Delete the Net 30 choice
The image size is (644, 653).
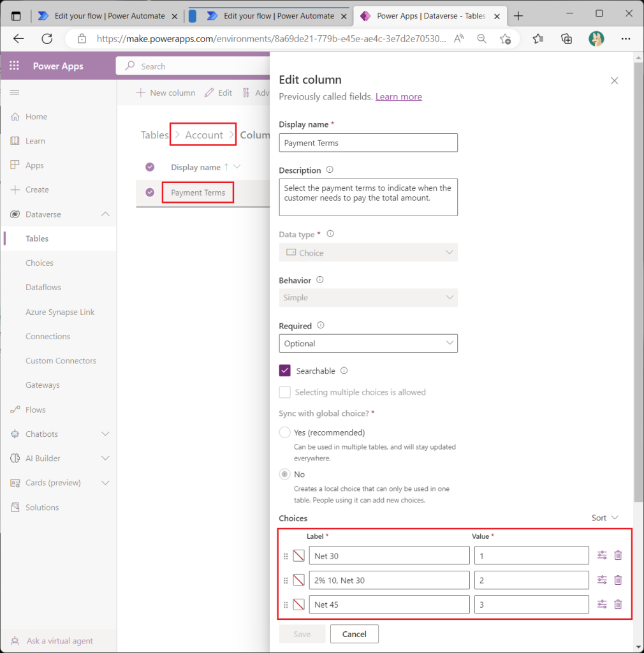point(618,555)
